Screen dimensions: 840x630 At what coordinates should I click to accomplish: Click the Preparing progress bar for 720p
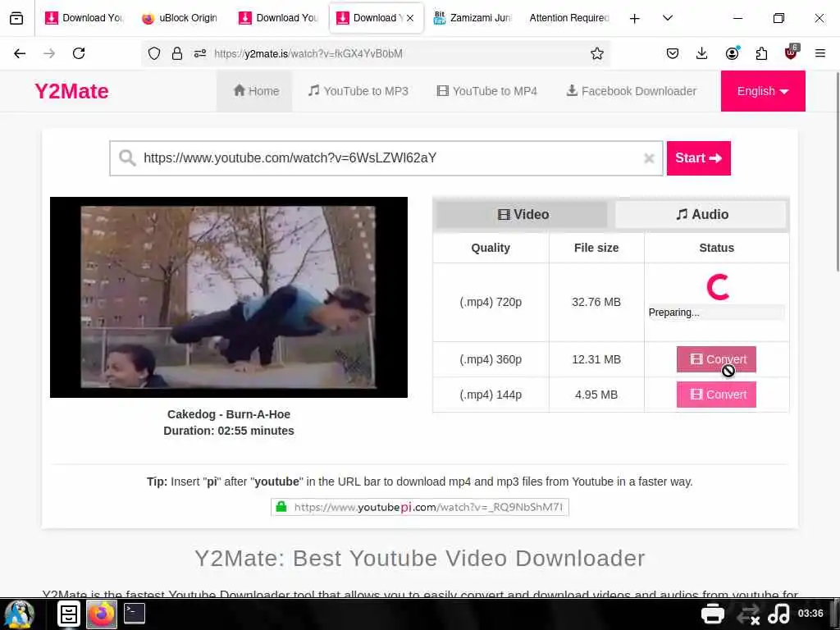pos(716,313)
